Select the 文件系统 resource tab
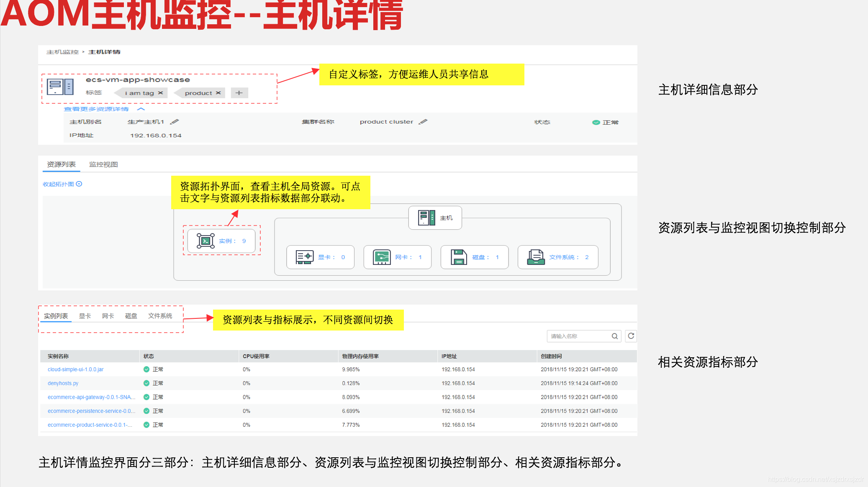This screenshot has width=868, height=487. point(160,316)
